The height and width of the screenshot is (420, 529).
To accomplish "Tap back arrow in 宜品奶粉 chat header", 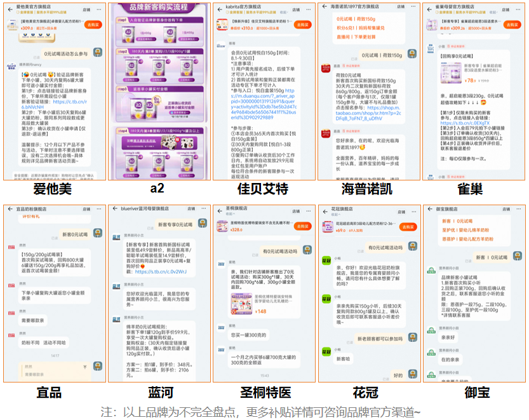I will (8, 210).
